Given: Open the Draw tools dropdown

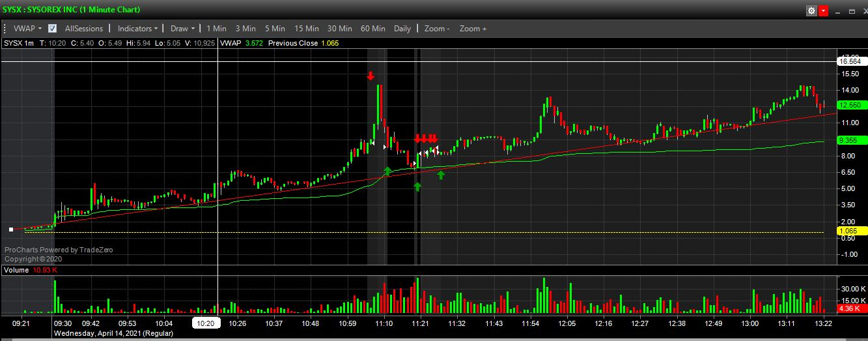Looking at the screenshot, I should tap(183, 29).
